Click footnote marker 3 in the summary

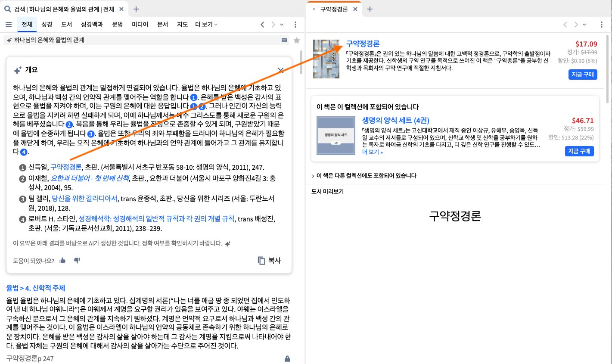(x=91, y=134)
